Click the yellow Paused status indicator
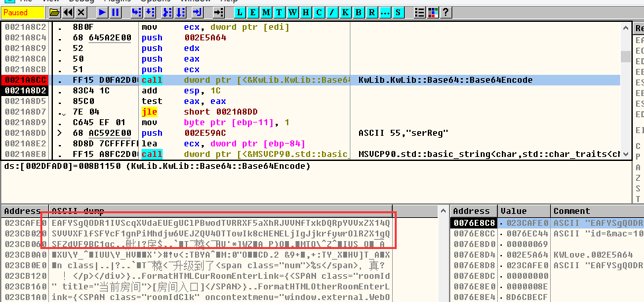The height and width of the screenshot is (302, 644). [x=22, y=13]
